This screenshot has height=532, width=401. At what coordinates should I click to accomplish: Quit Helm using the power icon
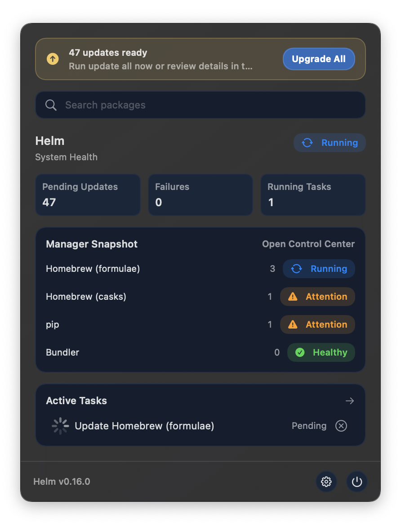(357, 482)
